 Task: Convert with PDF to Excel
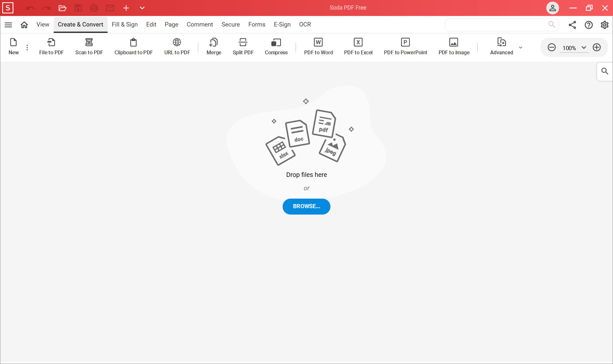[358, 47]
